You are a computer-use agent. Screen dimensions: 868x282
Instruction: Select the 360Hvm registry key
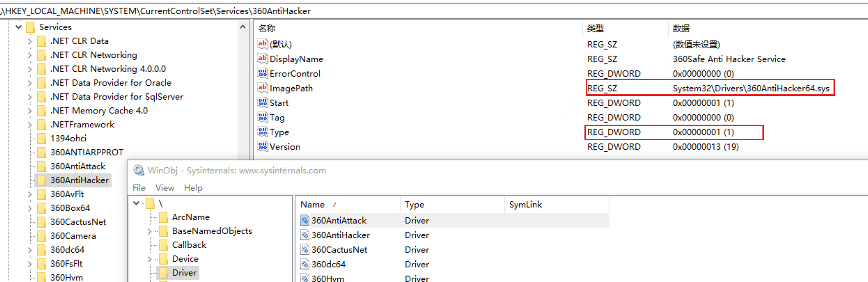pos(67,277)
